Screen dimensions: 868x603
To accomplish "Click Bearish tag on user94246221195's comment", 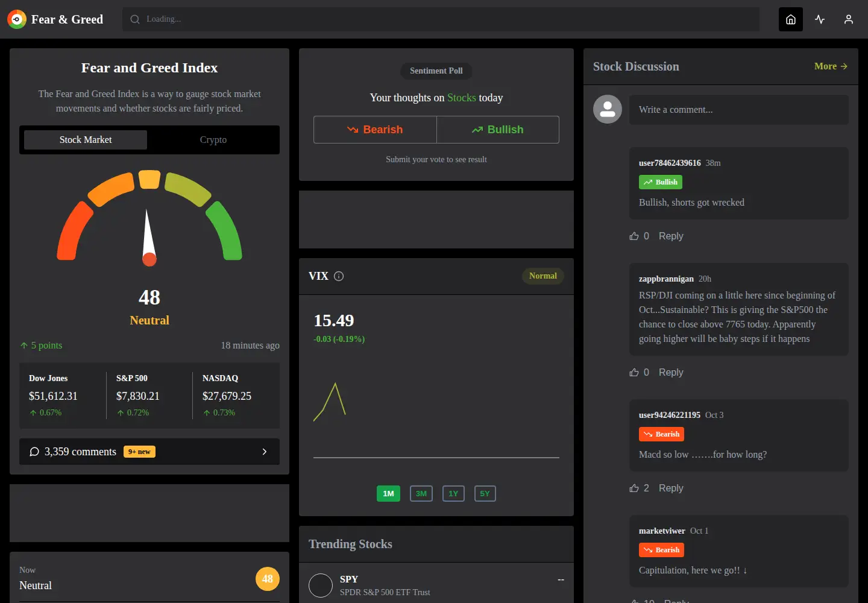I will pos(661,434).
